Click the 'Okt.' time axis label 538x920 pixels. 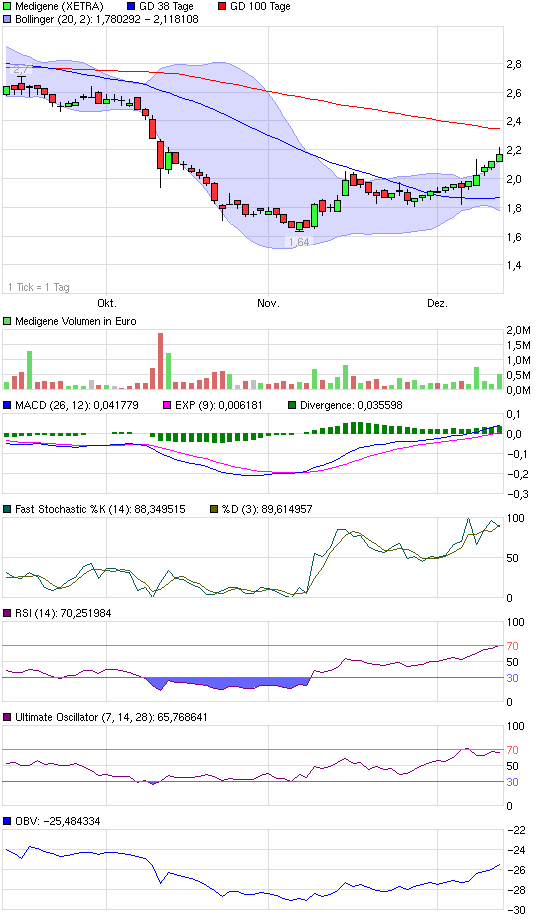[x=107, y=303]
